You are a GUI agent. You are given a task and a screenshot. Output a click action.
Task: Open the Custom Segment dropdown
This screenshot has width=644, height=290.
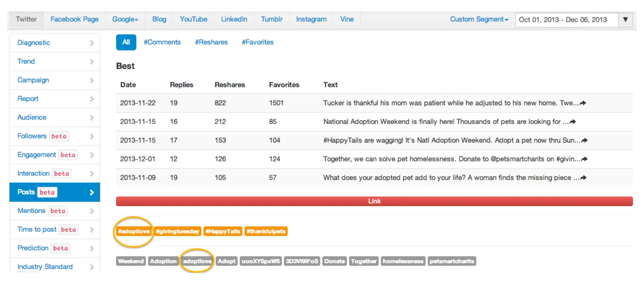pyautogui.click(x=478, y=20)
